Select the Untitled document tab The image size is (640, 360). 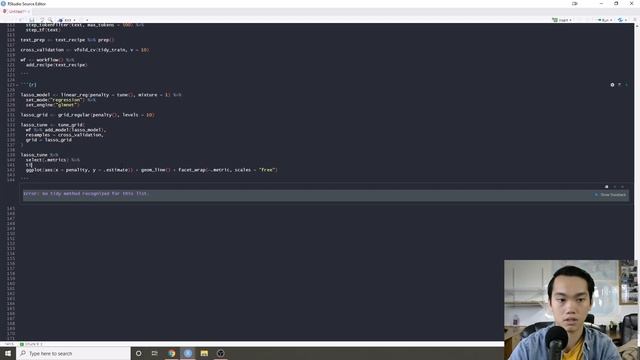(16, 11)
